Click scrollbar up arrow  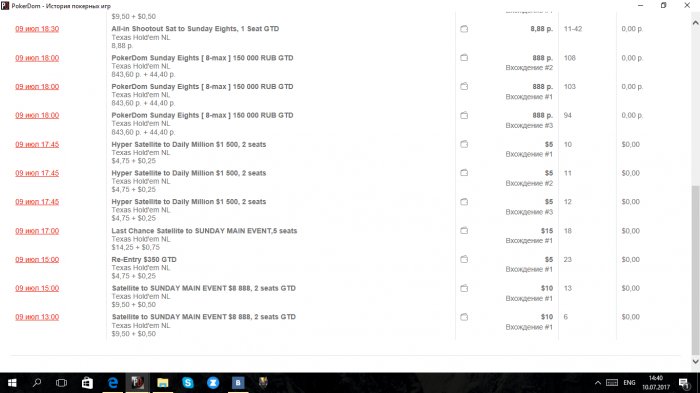coord(696,22)
